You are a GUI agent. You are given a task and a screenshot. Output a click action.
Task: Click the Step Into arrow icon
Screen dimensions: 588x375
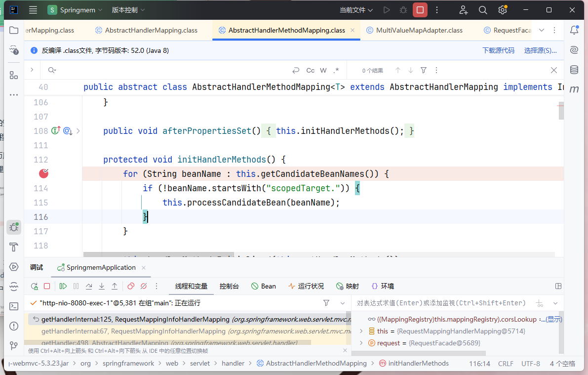tap(102, 286)
